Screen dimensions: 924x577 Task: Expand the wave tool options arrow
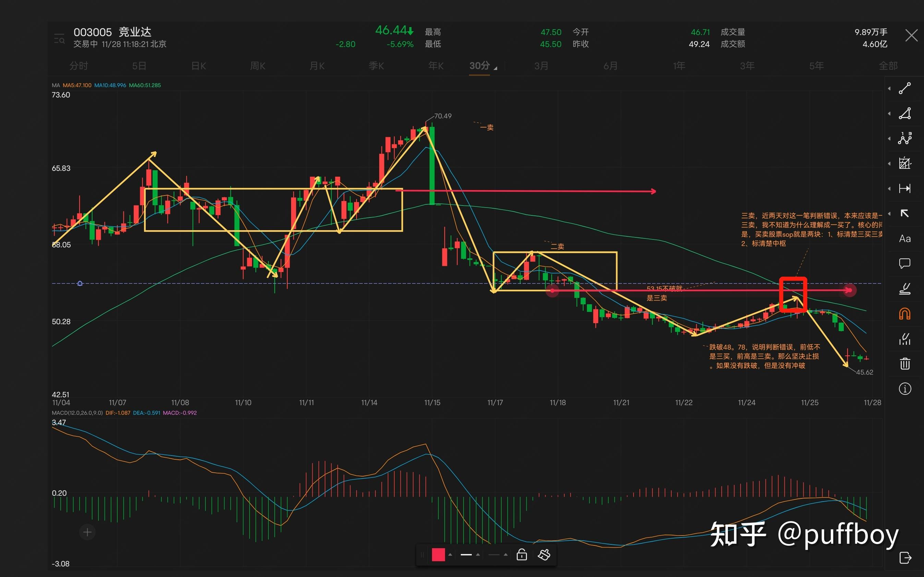tap(889, 139)
